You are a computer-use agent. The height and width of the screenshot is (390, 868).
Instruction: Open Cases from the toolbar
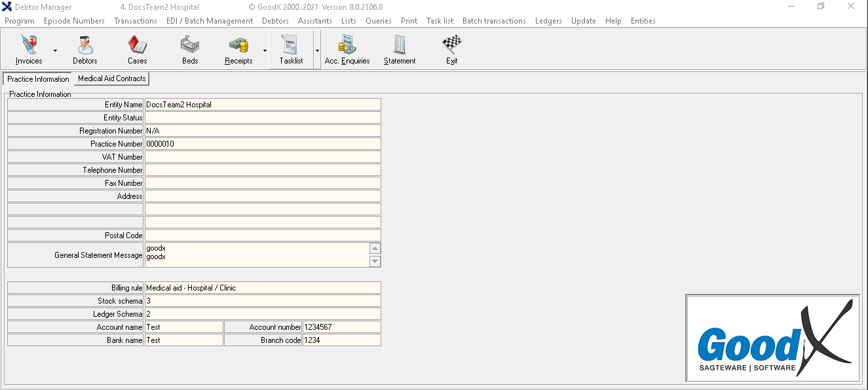pos(137,50)
